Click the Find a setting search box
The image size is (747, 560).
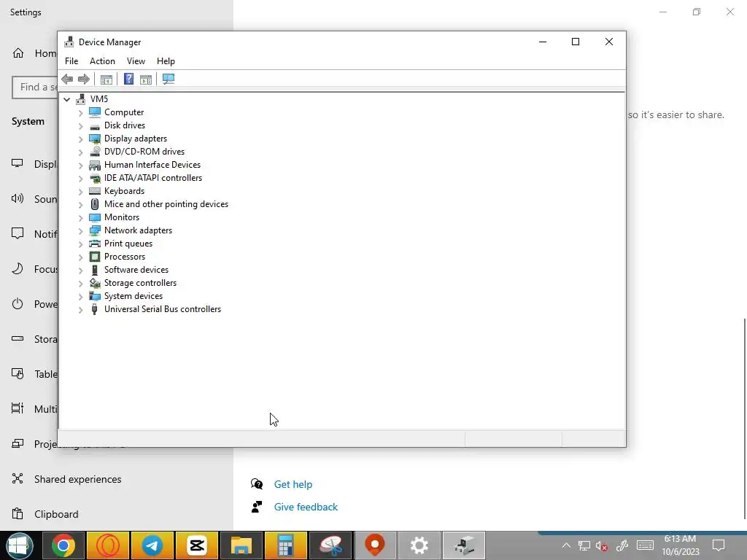coord(35,87)
